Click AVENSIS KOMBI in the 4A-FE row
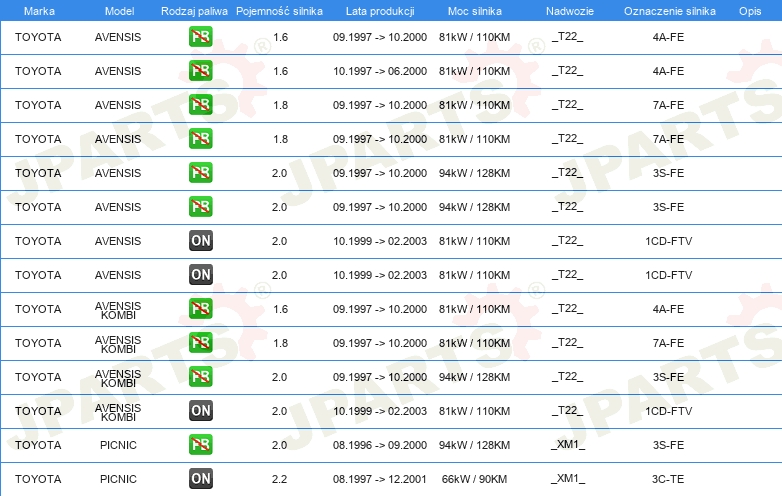Image resolution: width=782 pixels, height=496 pixels. [x=118, y=310]
